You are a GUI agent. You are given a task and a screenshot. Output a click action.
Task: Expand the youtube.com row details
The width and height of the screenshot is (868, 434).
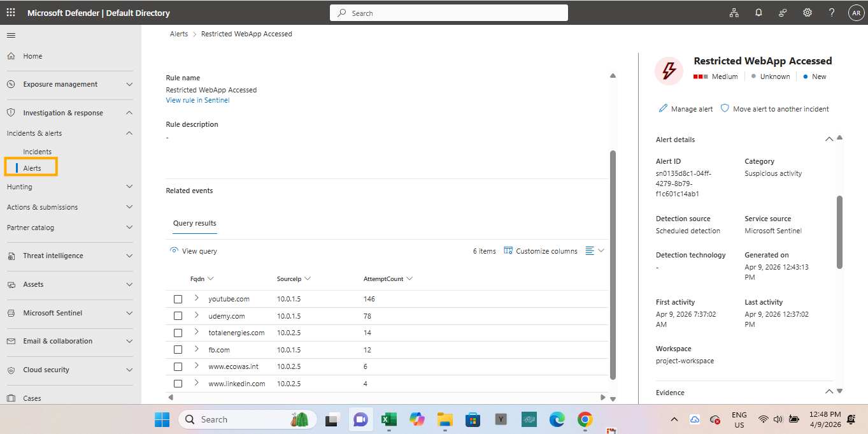197,298
